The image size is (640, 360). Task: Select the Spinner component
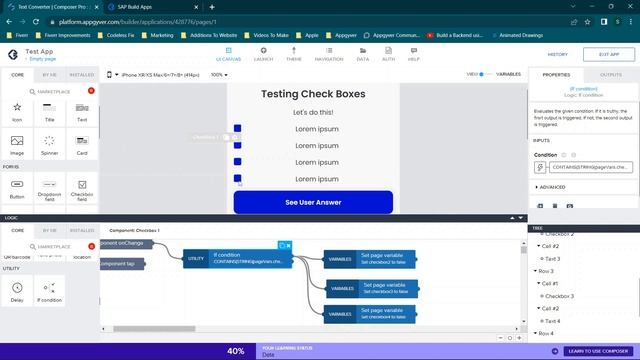pyautogui.click(x=49, y=145)
